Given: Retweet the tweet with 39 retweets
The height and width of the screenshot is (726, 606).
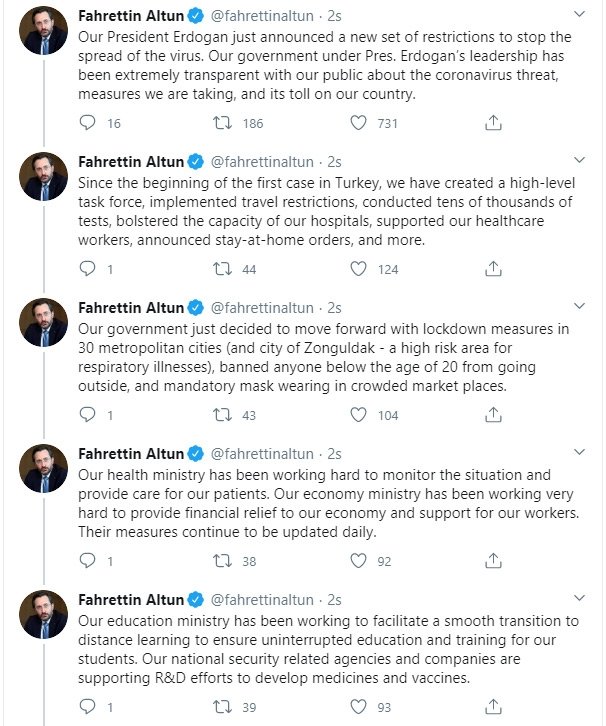Looking at the screenshot, I should click(x=222, y=707).
